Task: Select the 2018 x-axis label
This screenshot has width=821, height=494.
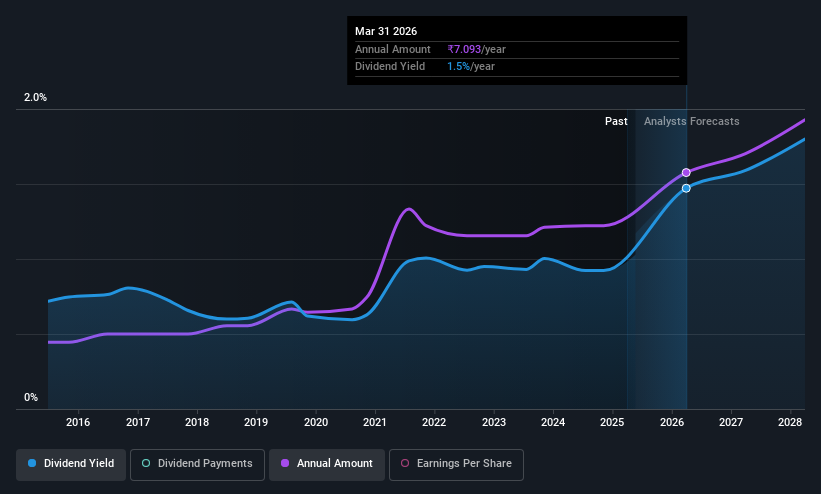Action: tap(197, 422)
